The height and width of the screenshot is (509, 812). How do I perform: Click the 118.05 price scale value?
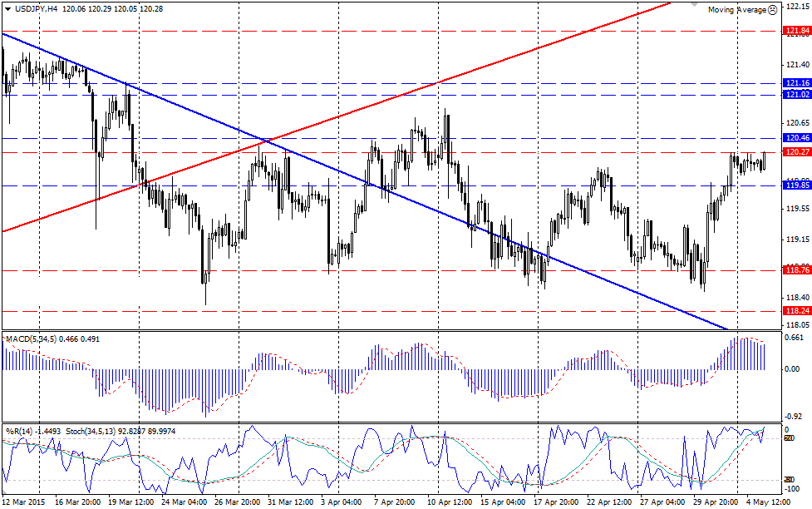point(798,324)
